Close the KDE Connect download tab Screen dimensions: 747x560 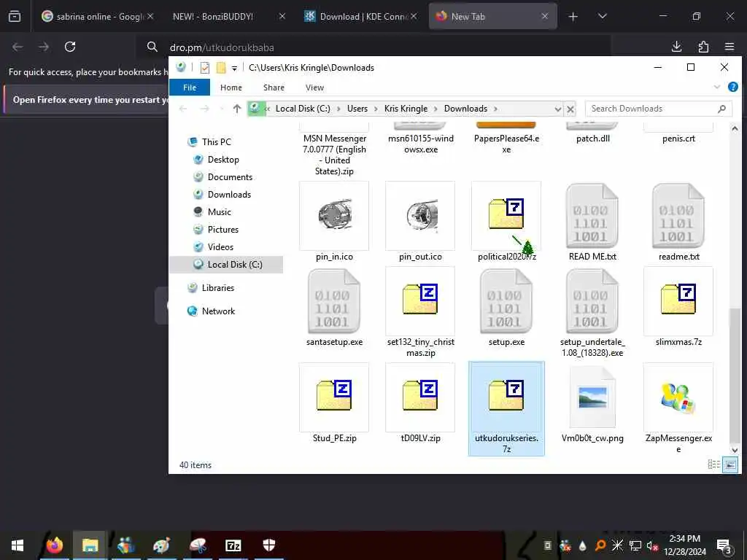tap(414, 16)
